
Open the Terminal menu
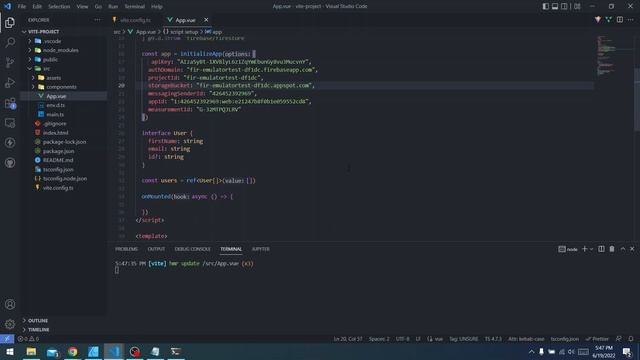pyautogui.click(x=135, y=7)
